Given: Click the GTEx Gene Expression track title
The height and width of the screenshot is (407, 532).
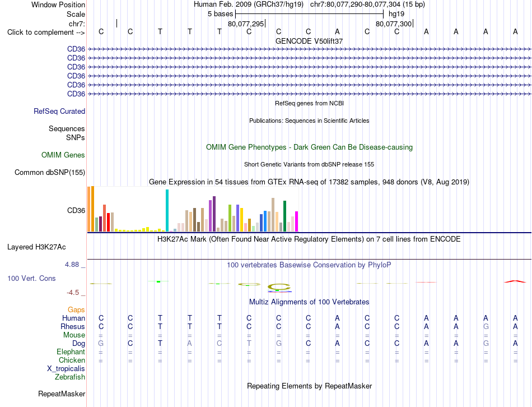Looking at the screenshot, I should click(309, 182).
